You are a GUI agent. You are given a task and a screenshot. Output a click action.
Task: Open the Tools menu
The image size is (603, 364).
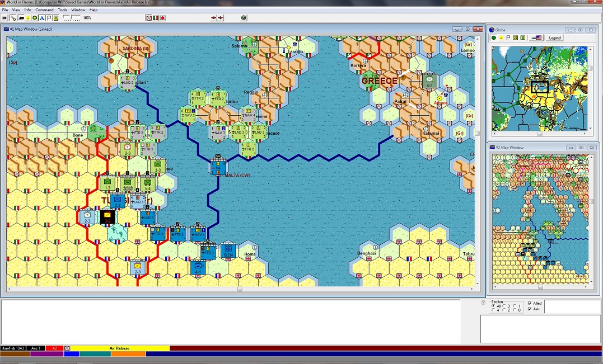pos(62,10)
